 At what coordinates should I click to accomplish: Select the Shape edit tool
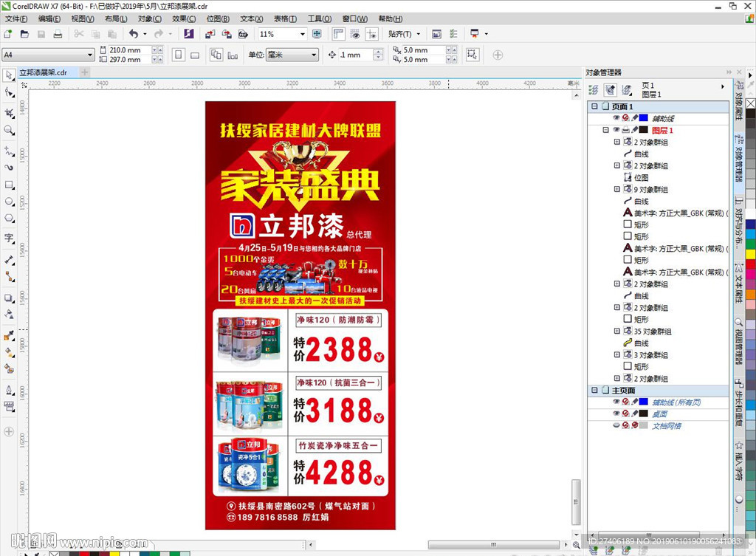coord(9,92)
